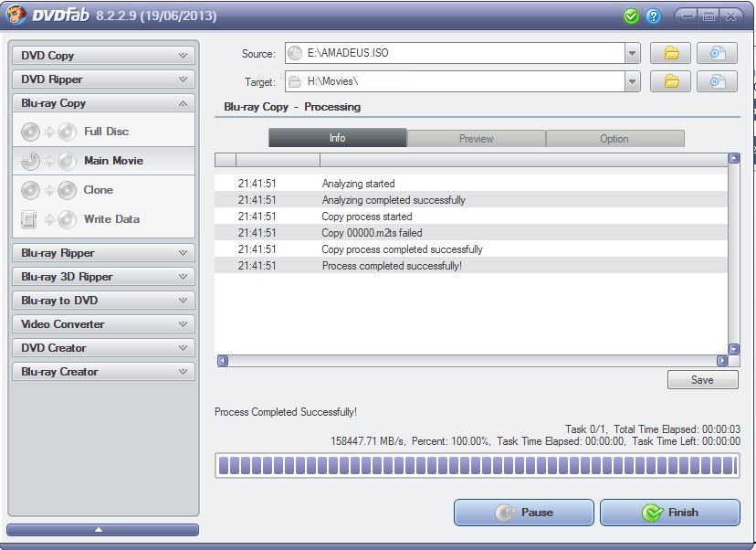Select 'Copy process completed successfully' log entry

[x=471, y=249]
